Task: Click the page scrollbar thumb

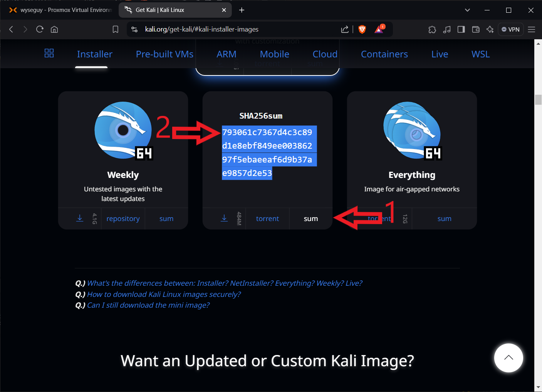Action: 538,99
